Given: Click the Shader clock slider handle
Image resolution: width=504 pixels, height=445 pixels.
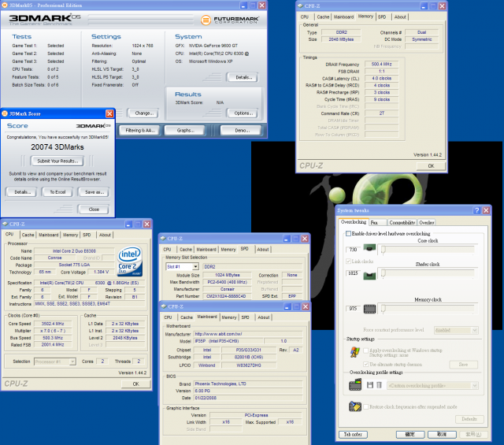Looking at the screenshot, I should click(384, 273).
